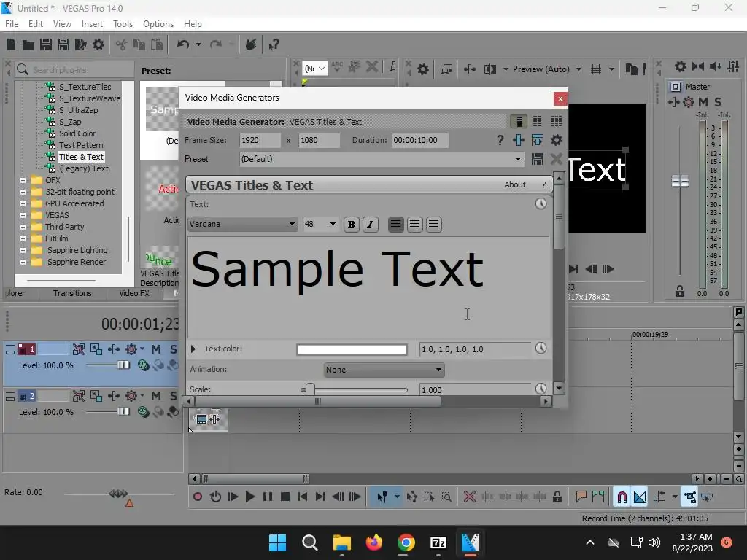747x560 pixels.
Task: Expand the Third Party folder
Action: [23, 227]
